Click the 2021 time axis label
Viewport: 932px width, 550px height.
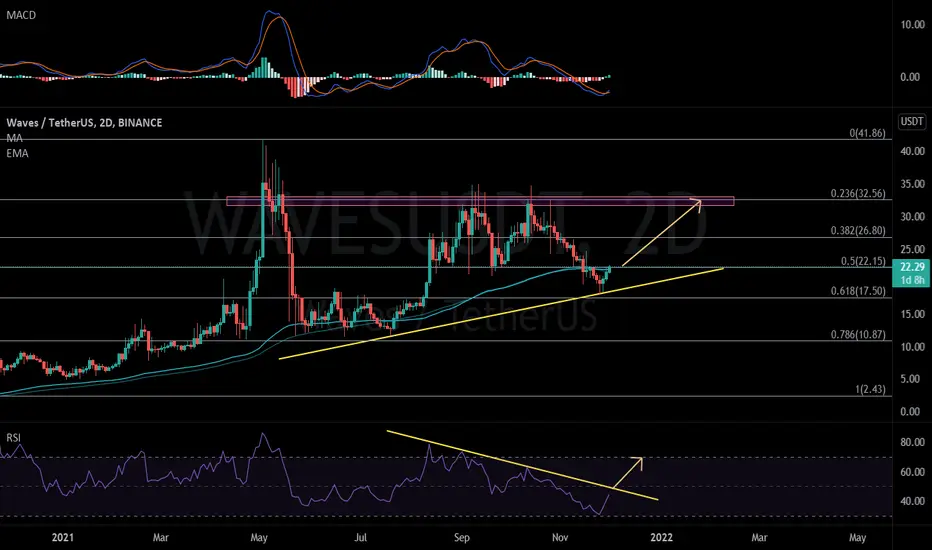[x=62, y=538]
